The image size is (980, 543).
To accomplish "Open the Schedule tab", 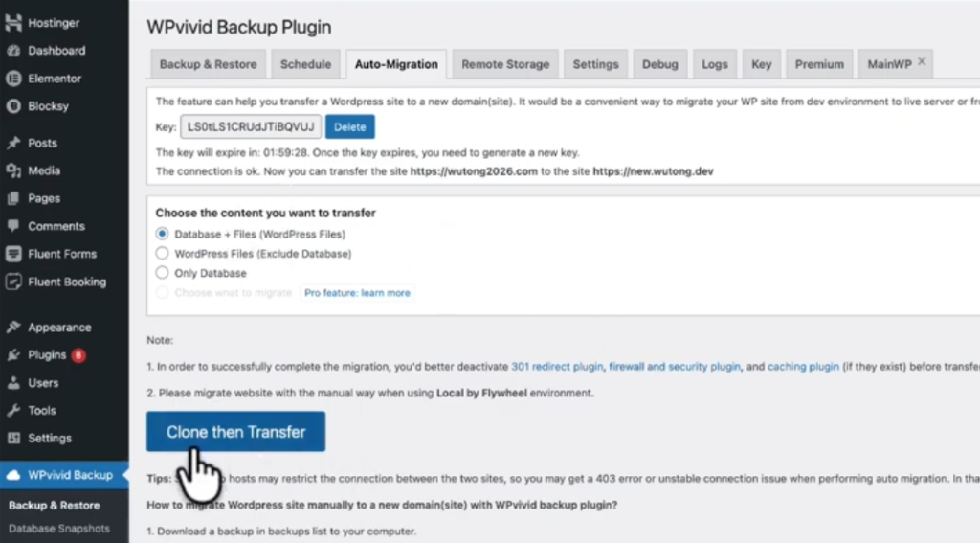I will pyautogui.click(x=305, y=64).
